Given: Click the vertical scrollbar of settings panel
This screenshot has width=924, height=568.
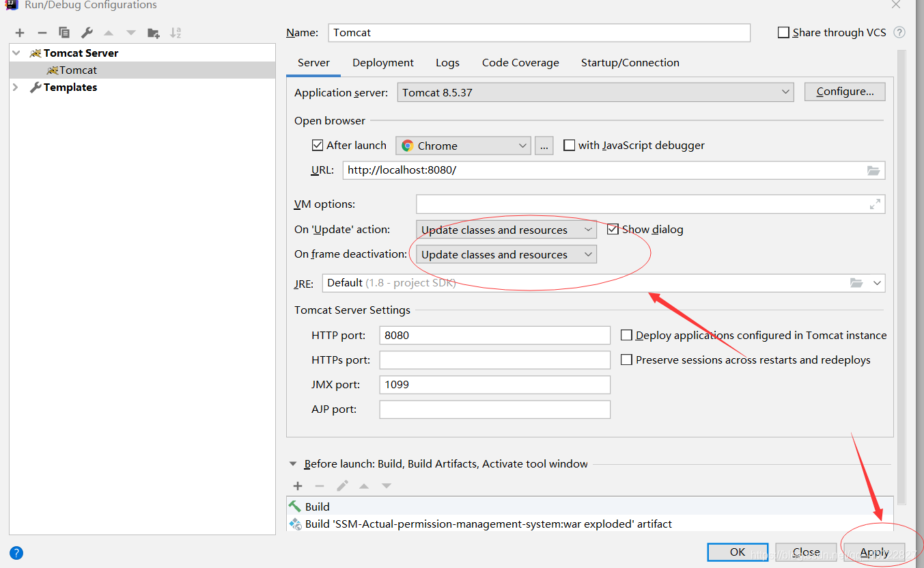Looking at the screenshot, I should pyautogui.click(x=901, y=277).
